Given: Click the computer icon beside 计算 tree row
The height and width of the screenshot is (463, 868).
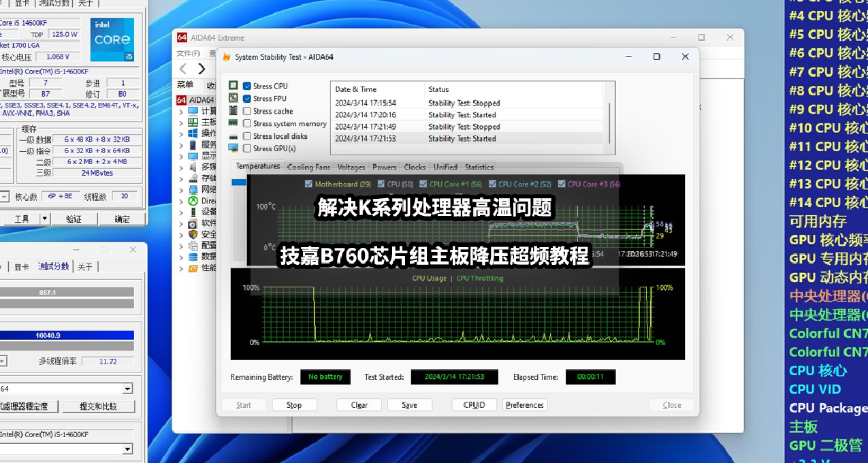Looking at the screenshot, I should click(x=193, y=111).
